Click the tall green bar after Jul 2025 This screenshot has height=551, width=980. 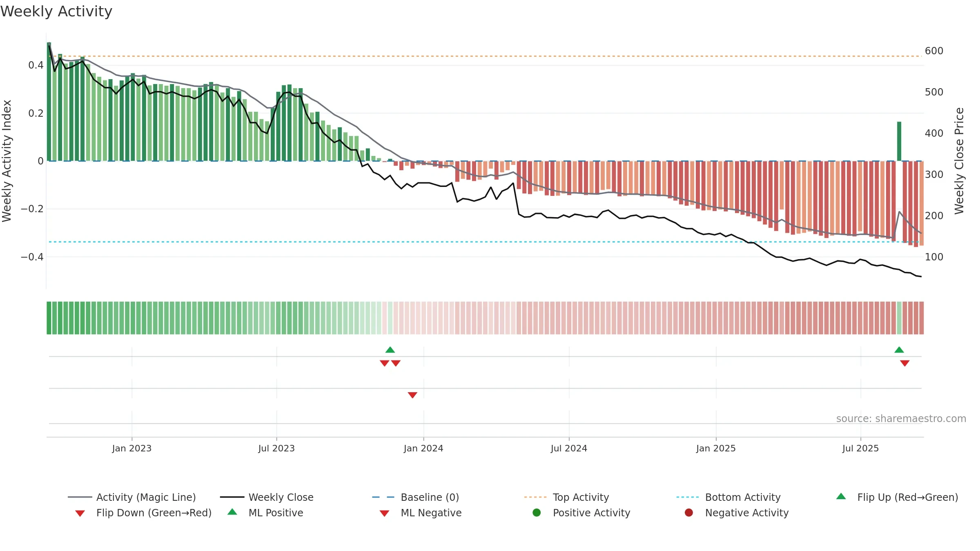pyautogui.click(x=899, y=141)
